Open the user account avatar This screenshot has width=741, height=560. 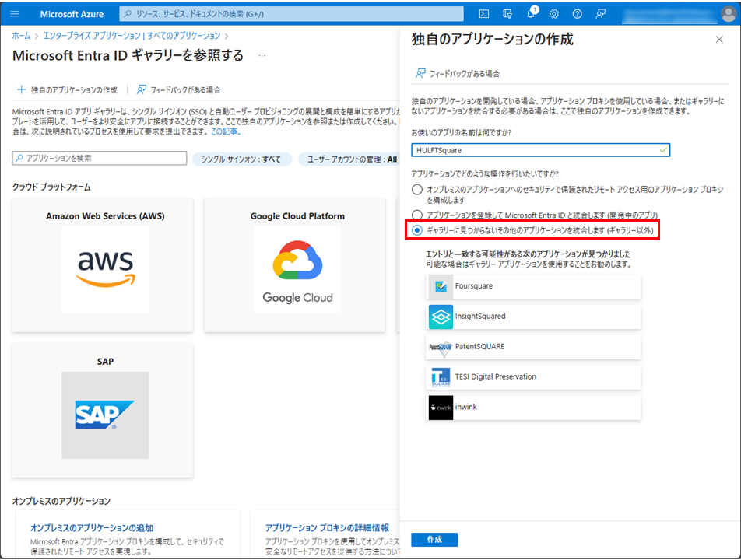727,13
